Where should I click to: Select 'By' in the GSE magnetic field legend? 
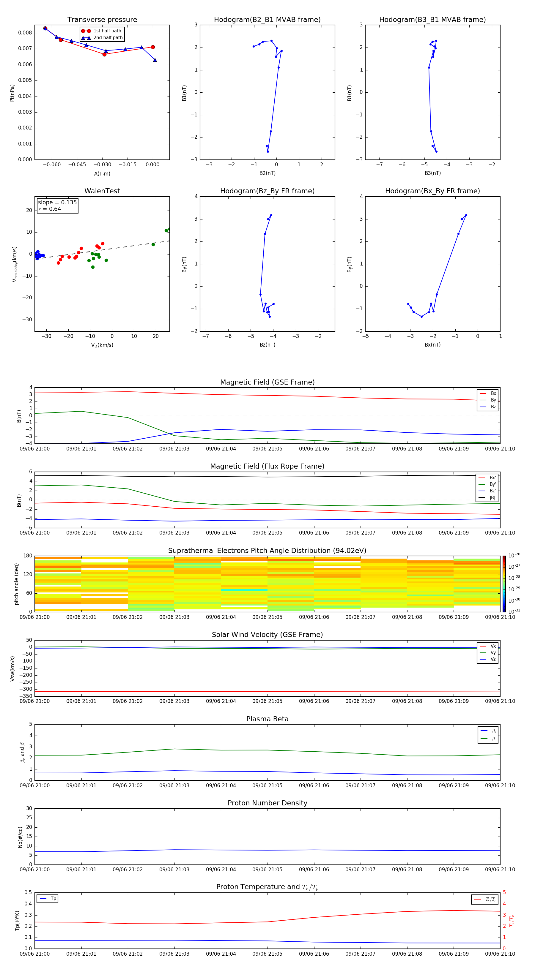point(488,400)
